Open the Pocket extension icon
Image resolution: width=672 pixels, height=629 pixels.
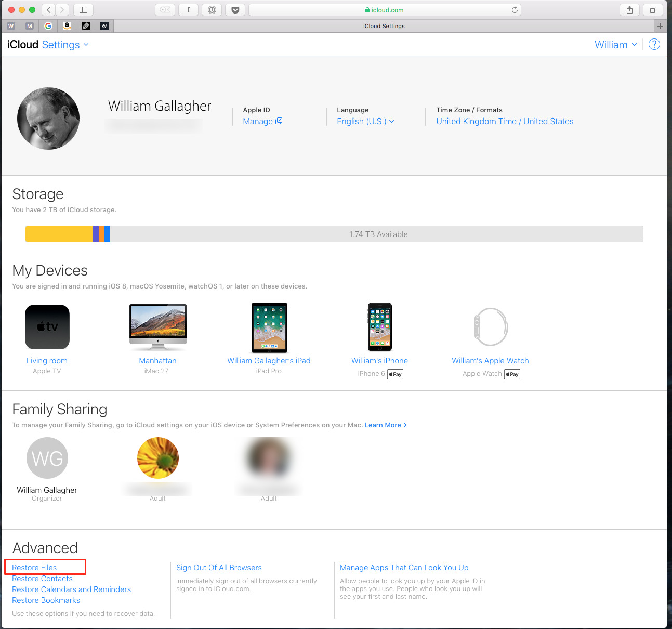click(x=235, y=10)
